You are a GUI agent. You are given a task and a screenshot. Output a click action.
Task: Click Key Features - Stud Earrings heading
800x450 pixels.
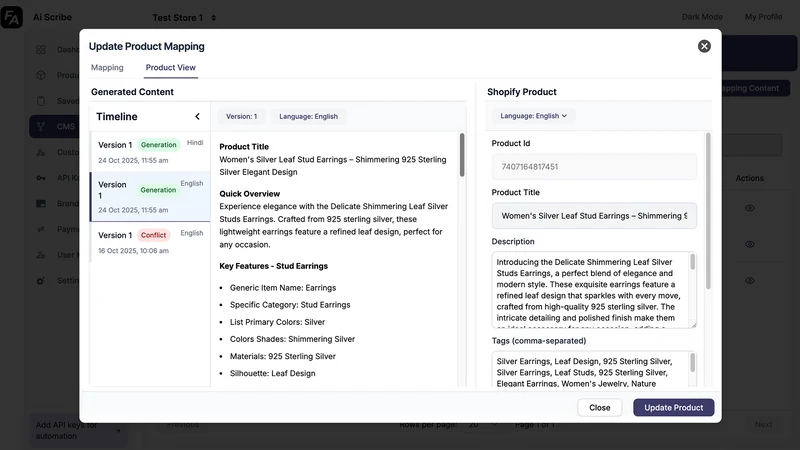(x=273, y=266)
